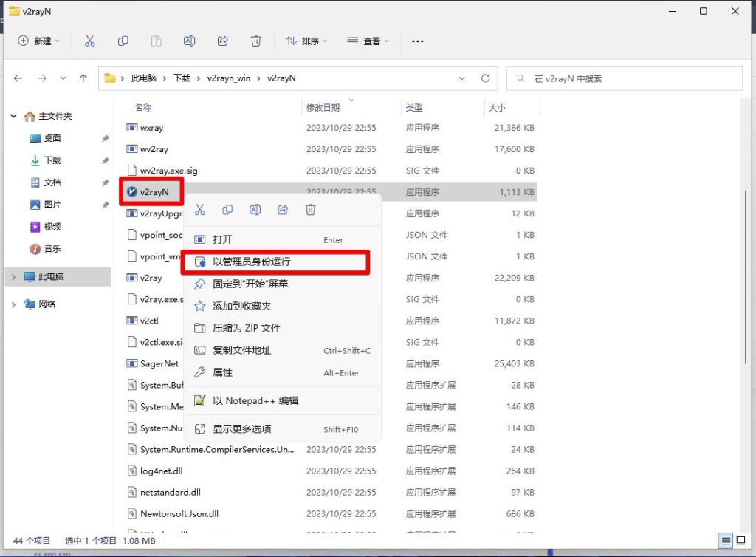The image size is (756, 557).
Task: Switch to details view icon in status bar
Action: (x=726, y=541)
